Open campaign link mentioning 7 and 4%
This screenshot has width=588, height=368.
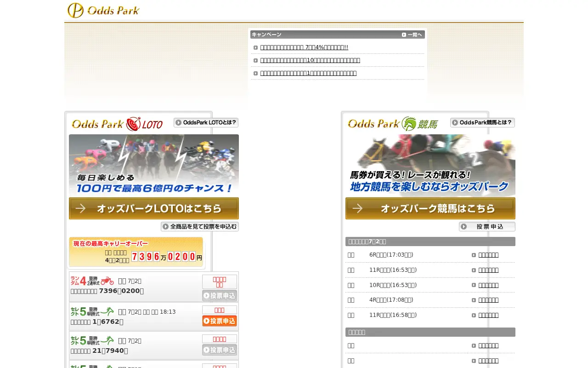[304, 47]
